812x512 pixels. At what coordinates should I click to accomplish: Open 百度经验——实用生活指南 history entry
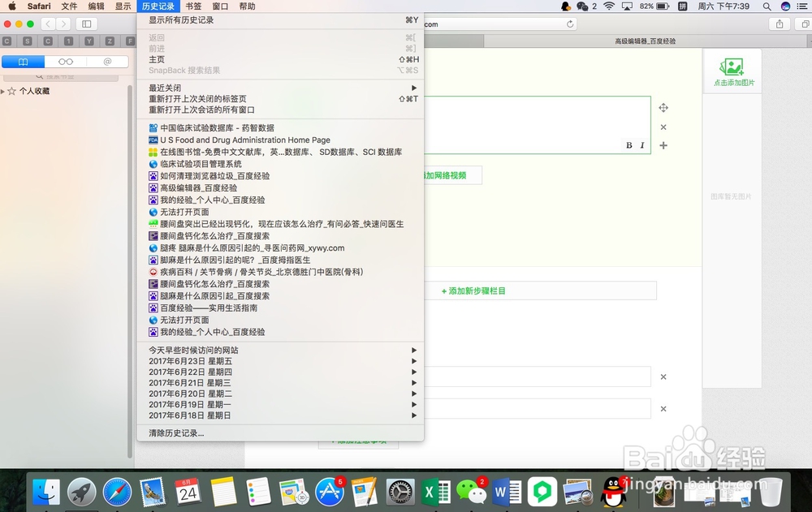tap(280, 308)
